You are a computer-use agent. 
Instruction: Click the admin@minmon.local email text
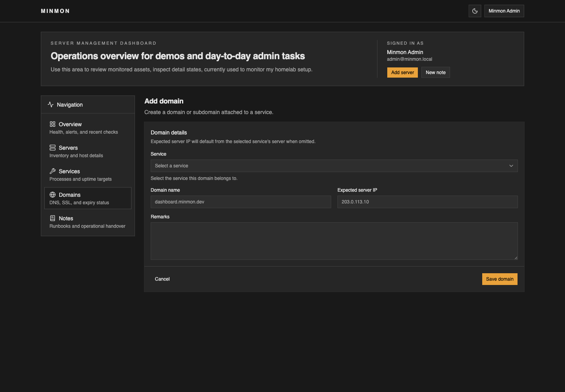(x=410, y=59)
